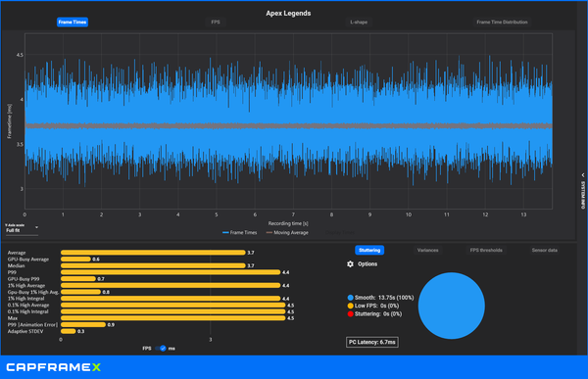Toggle the FPS/ms unit switch

click(160, 349)
